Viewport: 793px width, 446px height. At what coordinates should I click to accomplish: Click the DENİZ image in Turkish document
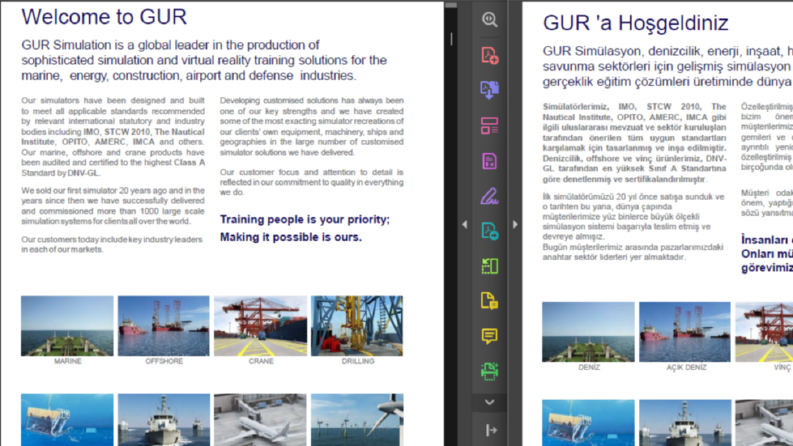click(x=588, y=332)
